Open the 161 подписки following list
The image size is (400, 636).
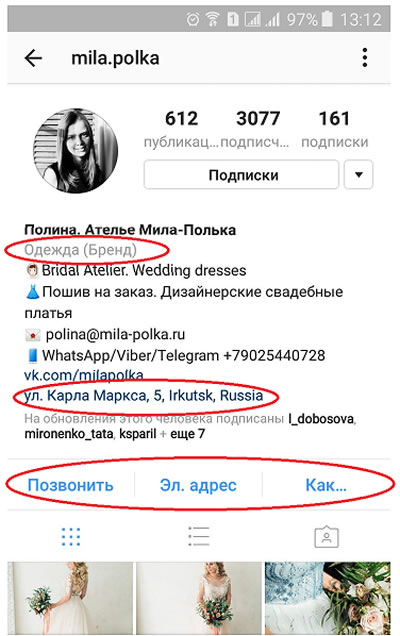[335, 129]
